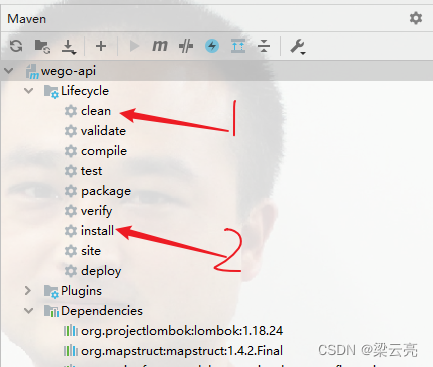433x367 pixels.
Task: Select the validate lifecycle goal
Action: [103, 131]
